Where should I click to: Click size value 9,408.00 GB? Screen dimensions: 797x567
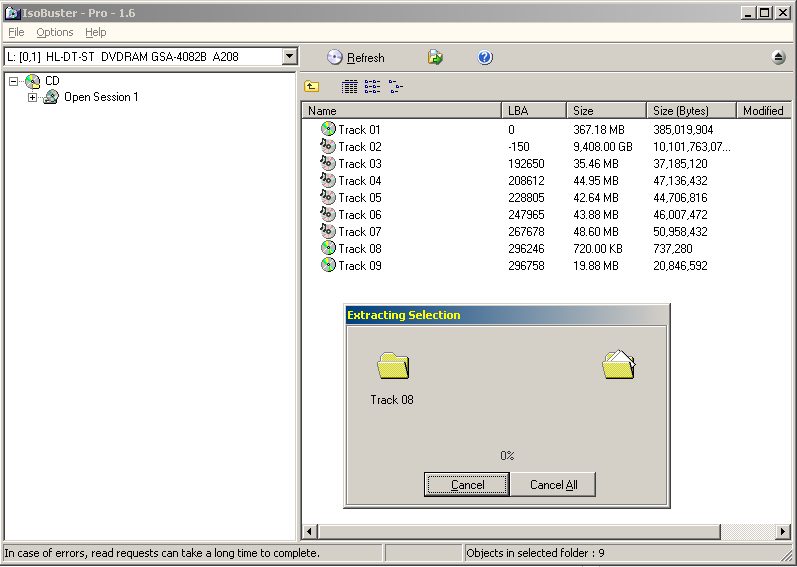(603, 147)
